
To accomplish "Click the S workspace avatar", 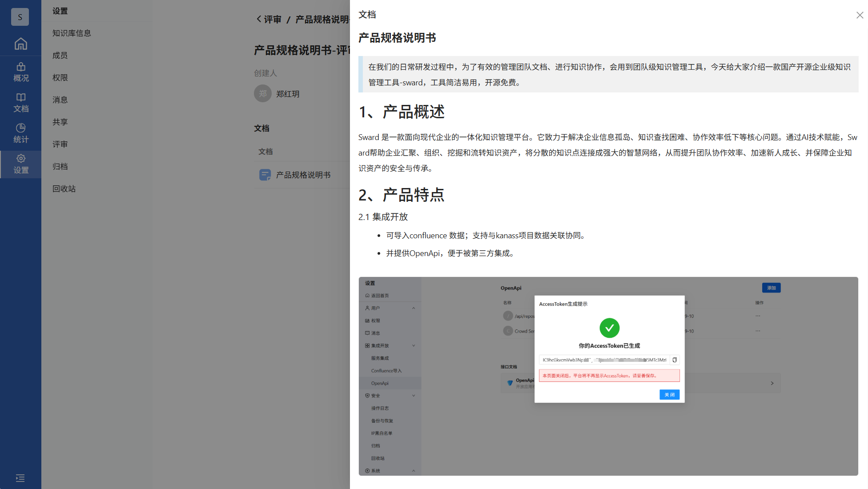I will pyautogui.click(x=20, y=17).
